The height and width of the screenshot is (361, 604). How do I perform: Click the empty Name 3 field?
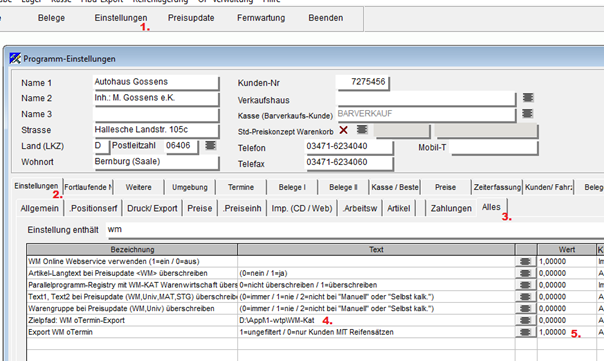[x=156, y=114]
